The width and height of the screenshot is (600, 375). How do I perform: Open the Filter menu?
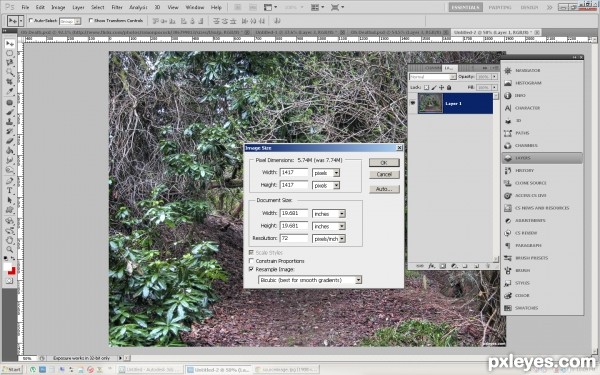[117, 7]
